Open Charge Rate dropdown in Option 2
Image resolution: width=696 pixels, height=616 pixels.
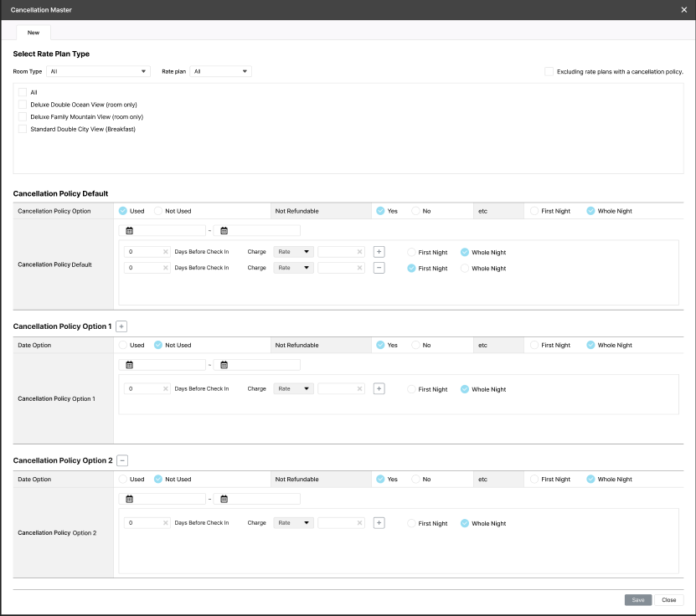click(294, 523)
